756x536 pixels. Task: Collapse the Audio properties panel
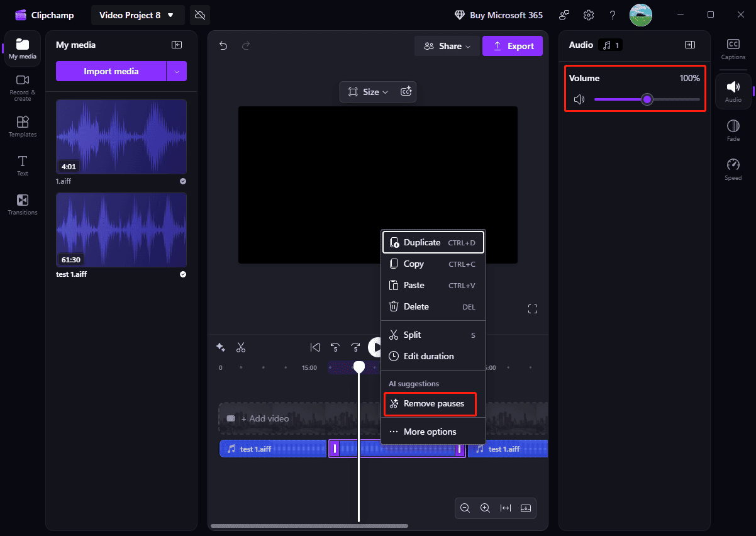pyautogui.click(x=689, y=44)
